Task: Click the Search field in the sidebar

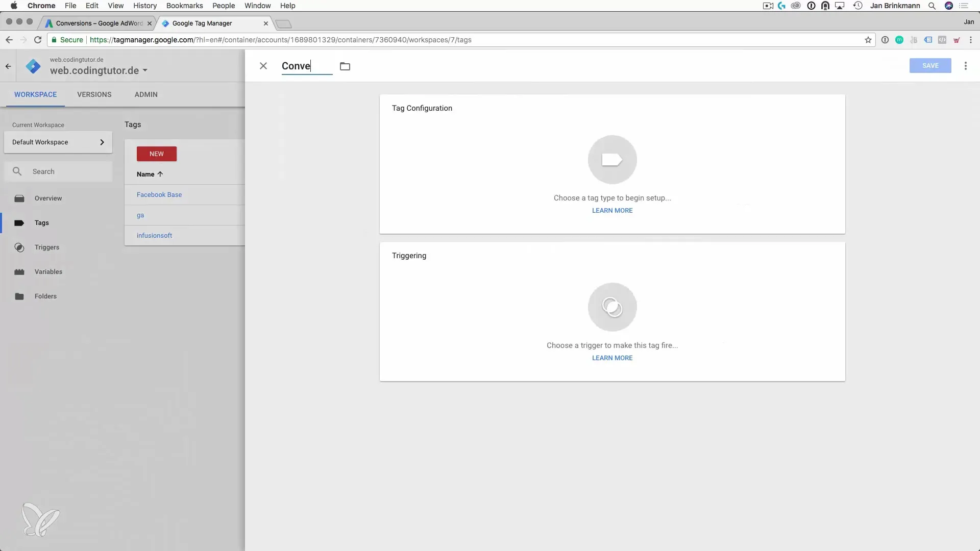Action: 58,172
